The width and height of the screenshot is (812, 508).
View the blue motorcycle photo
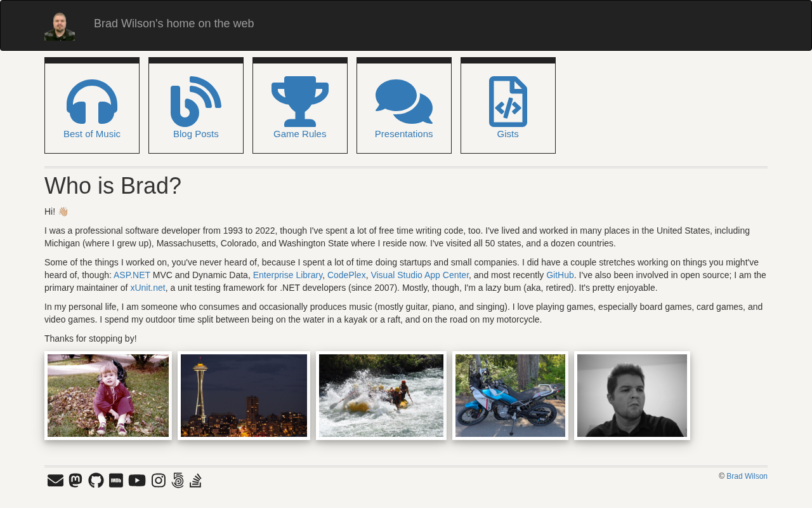pyautogui.click(x=510, y=396)
